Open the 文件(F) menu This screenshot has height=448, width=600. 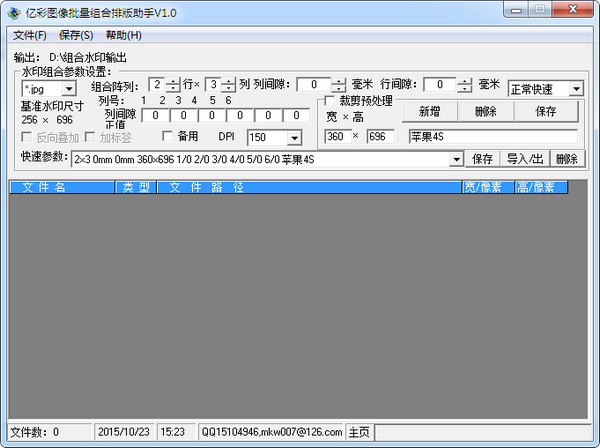click(29, 35)
